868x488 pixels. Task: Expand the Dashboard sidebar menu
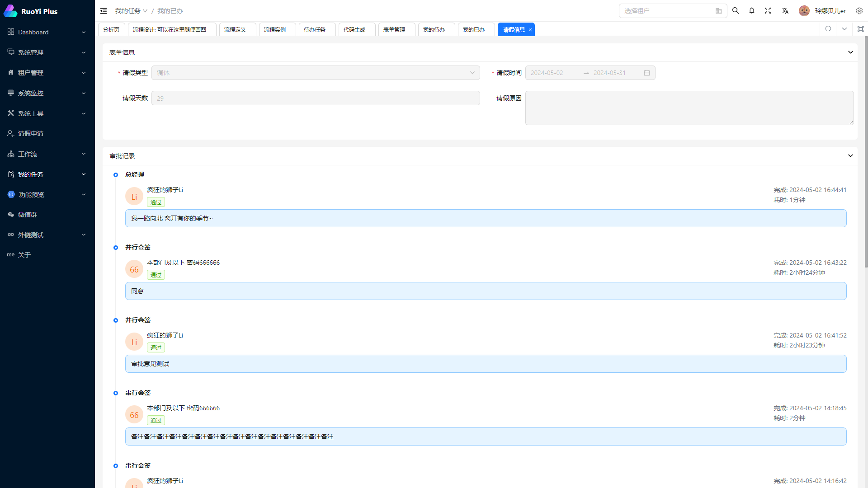[84, 32]
